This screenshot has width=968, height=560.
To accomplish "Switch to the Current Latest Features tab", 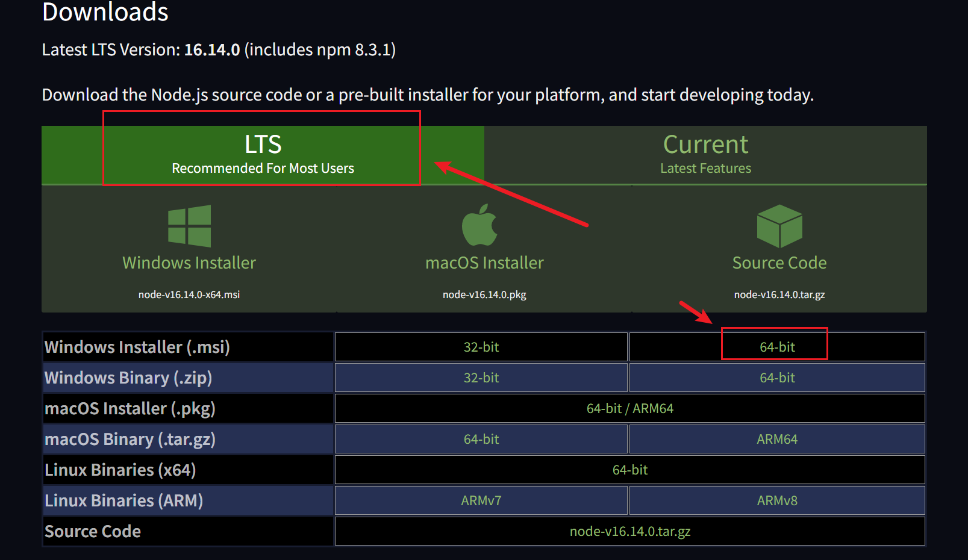I will 705,155.
